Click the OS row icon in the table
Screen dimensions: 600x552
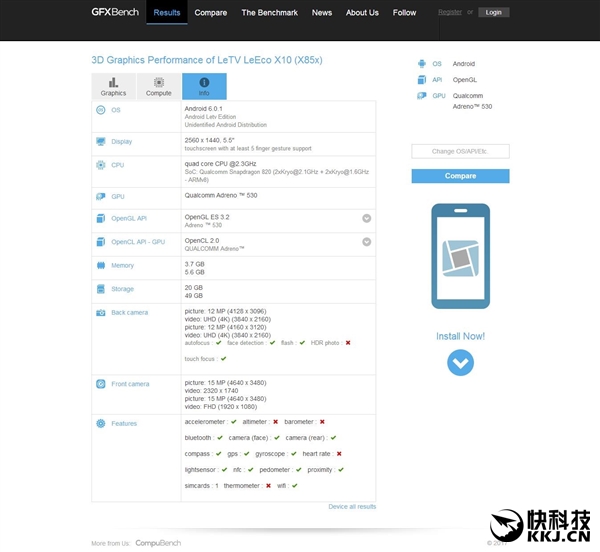coord(101,110)
